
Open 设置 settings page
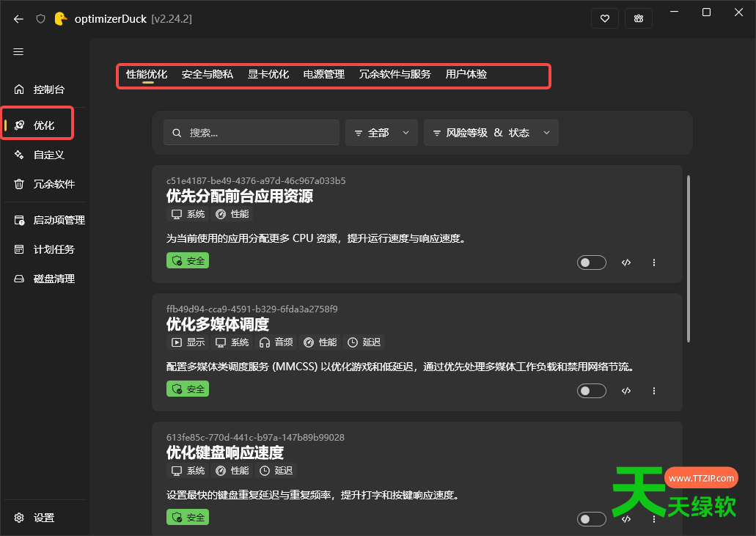(44, 518)
